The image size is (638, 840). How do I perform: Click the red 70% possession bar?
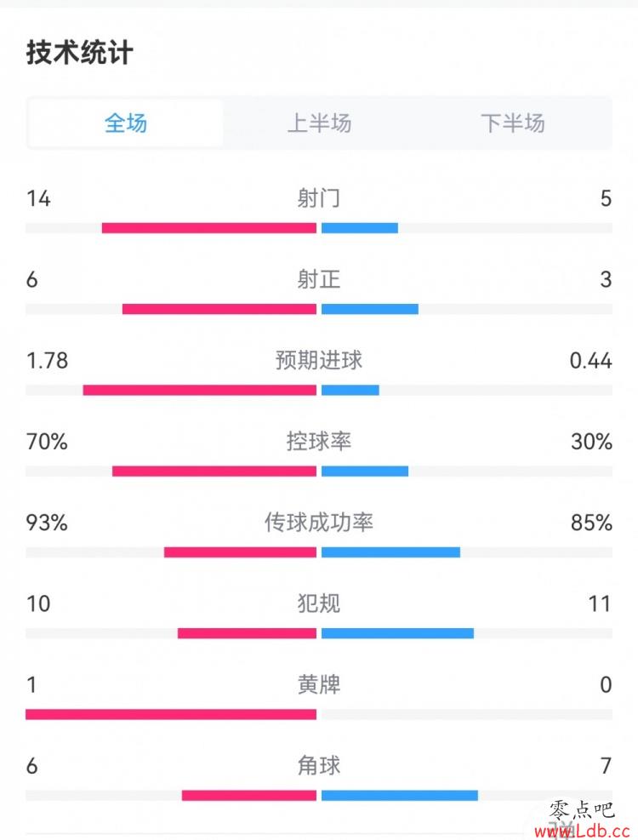coord(214,471)
